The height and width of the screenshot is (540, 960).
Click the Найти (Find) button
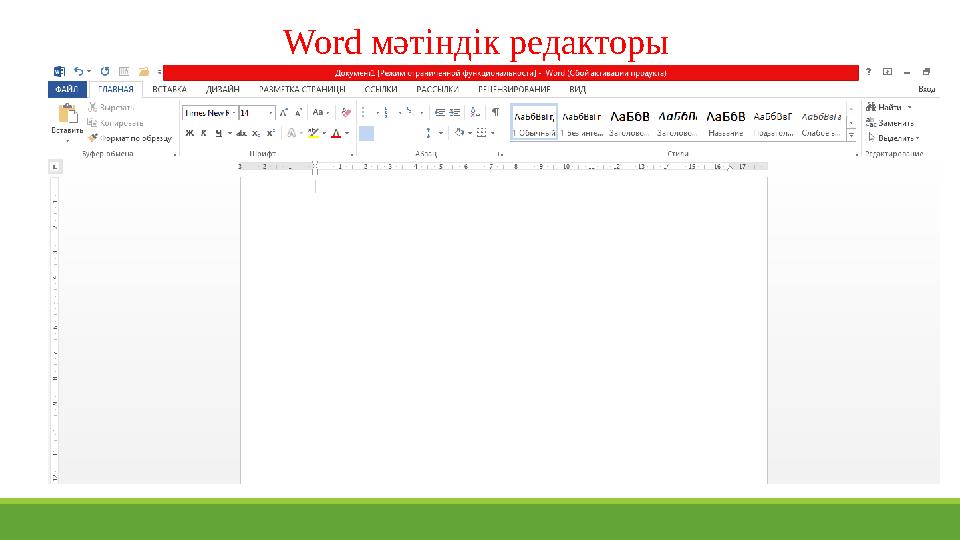[883, 107]
